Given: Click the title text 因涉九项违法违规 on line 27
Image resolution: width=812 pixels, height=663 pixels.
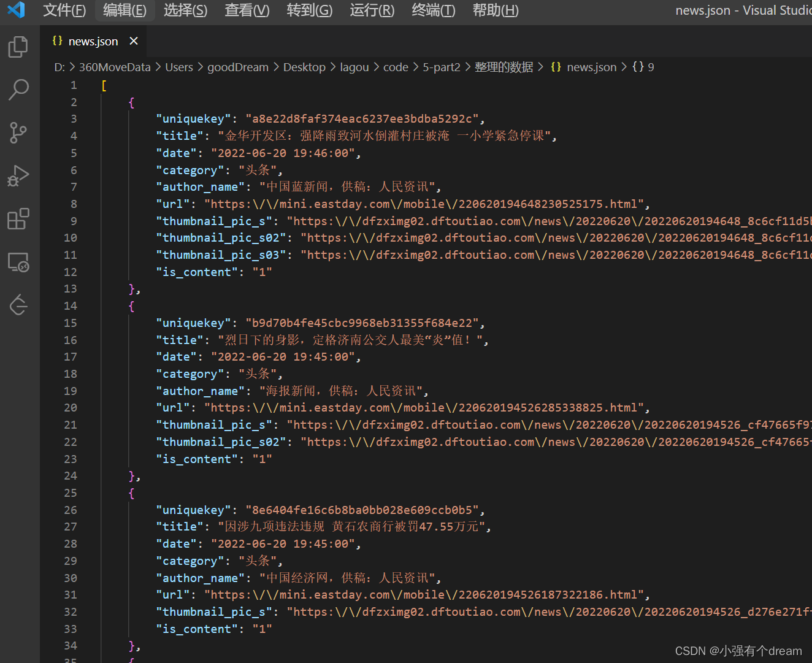Looking at the screenshot, I should [x=275, y=527].
